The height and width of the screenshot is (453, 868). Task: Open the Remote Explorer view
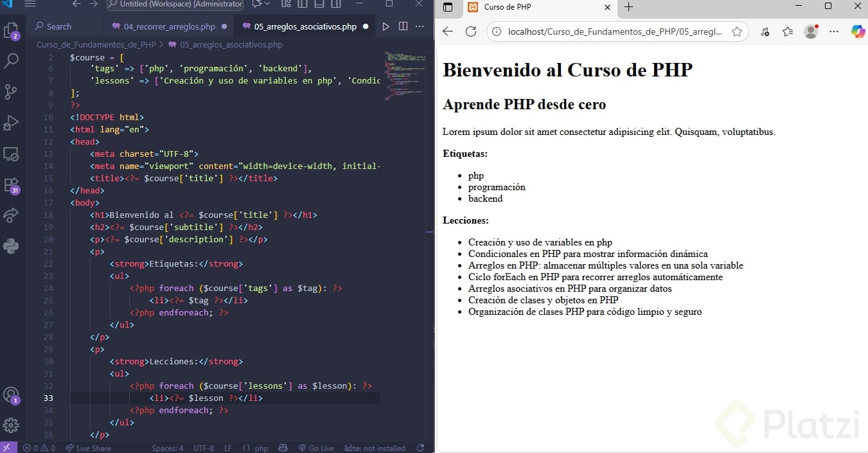click(x=11, y=154)
